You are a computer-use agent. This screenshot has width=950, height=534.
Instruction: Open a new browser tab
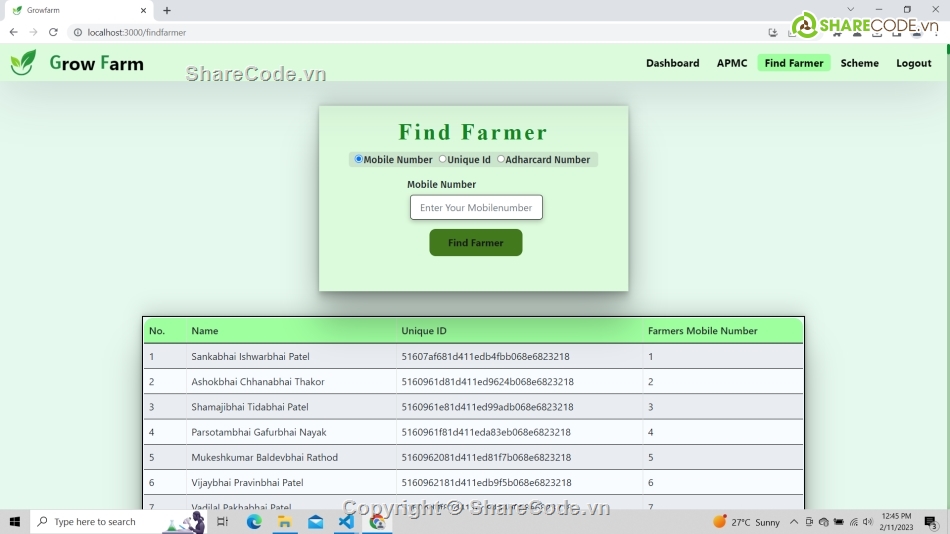(167, 10)
